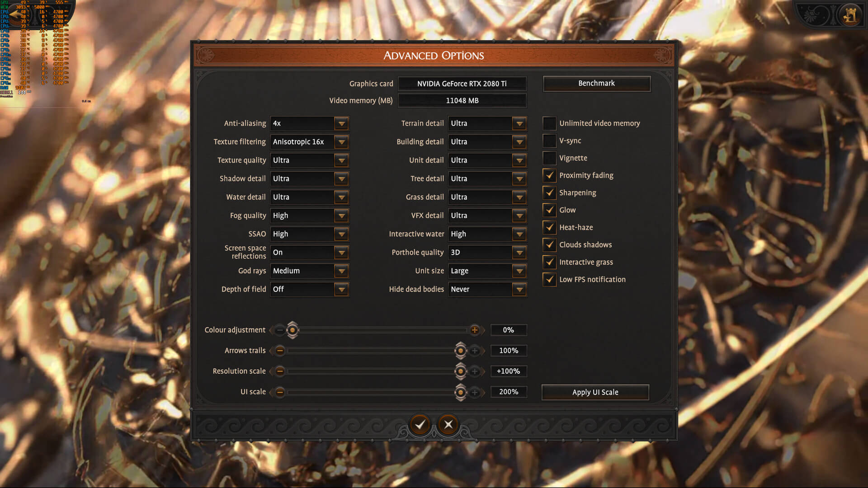Click the plus icon for UI scale

pos(474,392)
